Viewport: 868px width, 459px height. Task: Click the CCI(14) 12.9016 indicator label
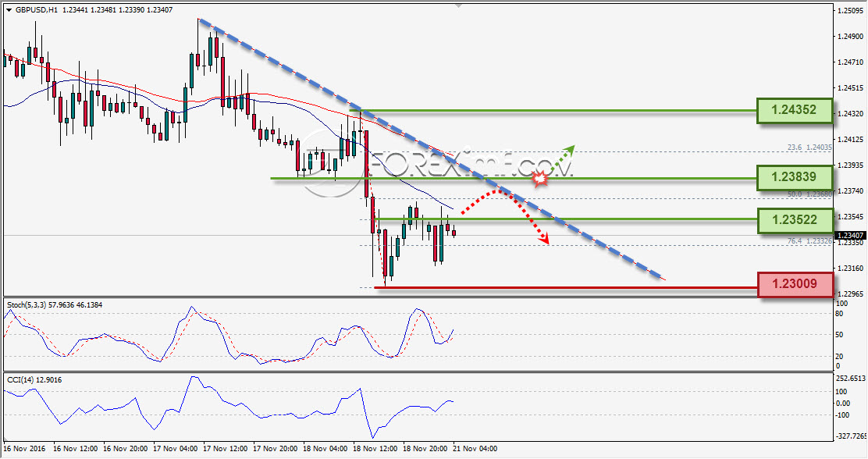point(34,380)
